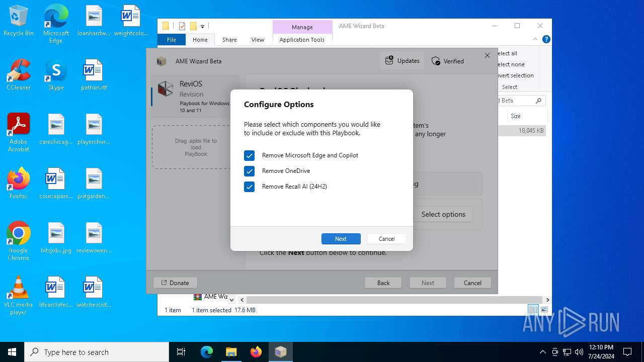Open Skype desktop shortcut

56,75
